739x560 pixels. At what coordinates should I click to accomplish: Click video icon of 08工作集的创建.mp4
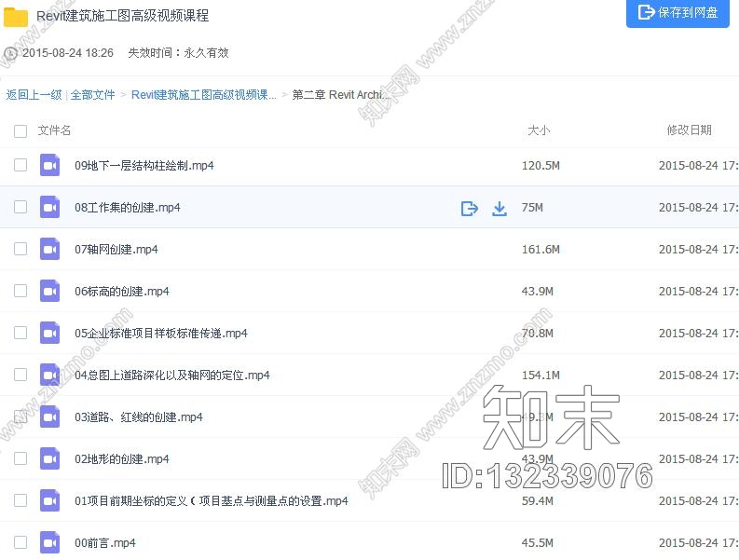pyautogui.click(x=50, y=207)
